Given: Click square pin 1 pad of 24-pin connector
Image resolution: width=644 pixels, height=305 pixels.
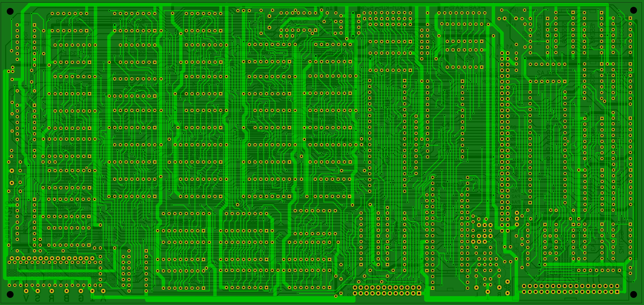Looking at the screenshot, I should tap(419, 293).
